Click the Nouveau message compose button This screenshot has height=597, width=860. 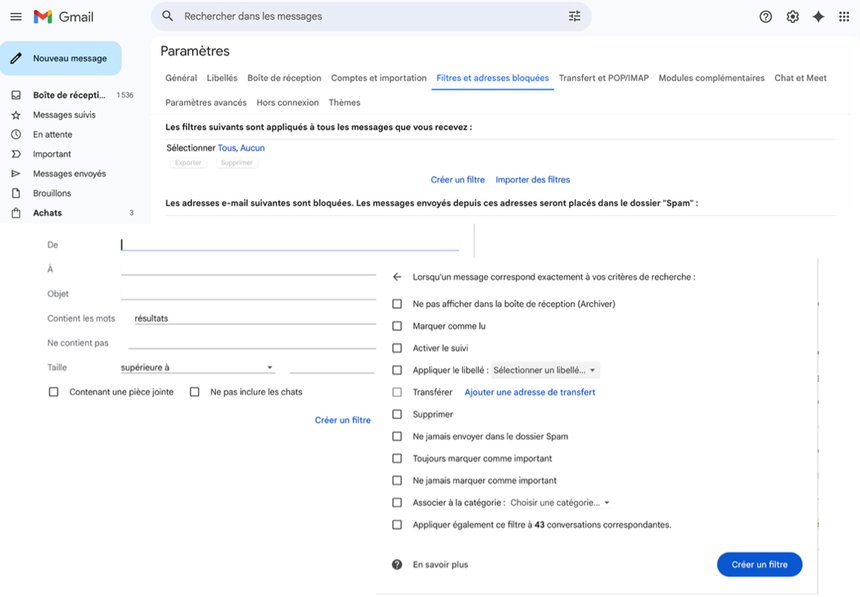62,58
